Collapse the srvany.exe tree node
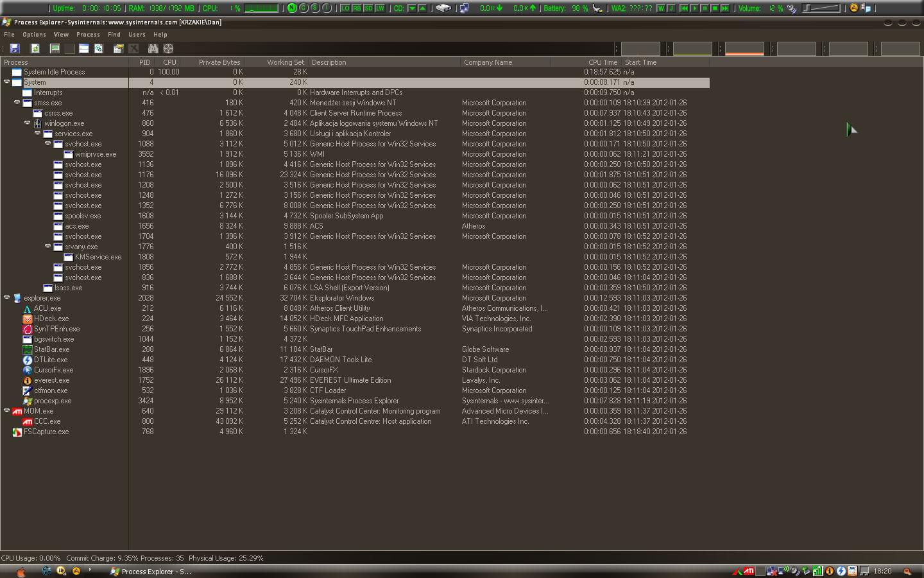 tap(47, 246)
